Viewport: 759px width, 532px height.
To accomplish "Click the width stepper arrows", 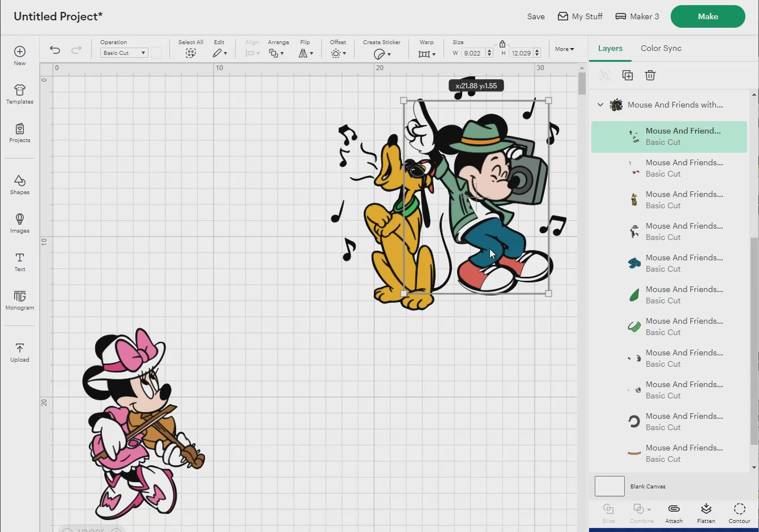I will 489,53.
